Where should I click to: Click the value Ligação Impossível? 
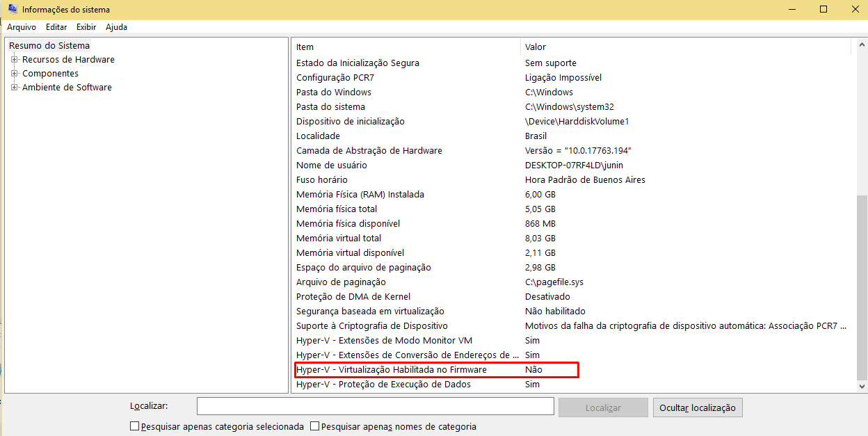pyautogui.click(x=563, y=78)
